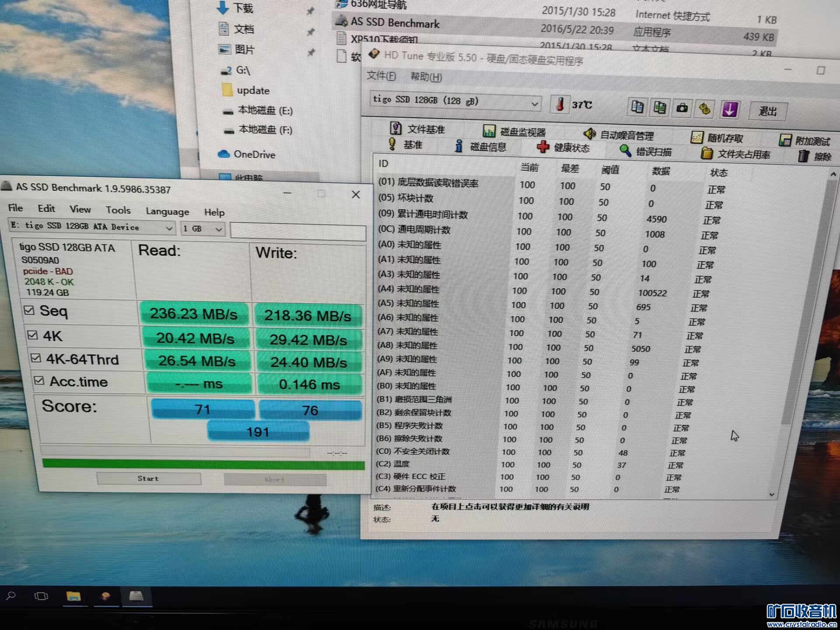Select SMART row (01) 底层数据读取错误率
This screenshot has width=840, height=630.
click(x=551, y=185)
